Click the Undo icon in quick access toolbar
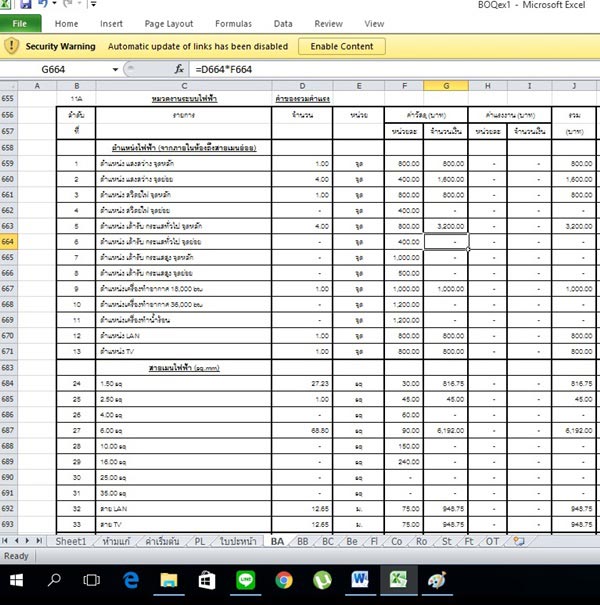 [42, 4]
